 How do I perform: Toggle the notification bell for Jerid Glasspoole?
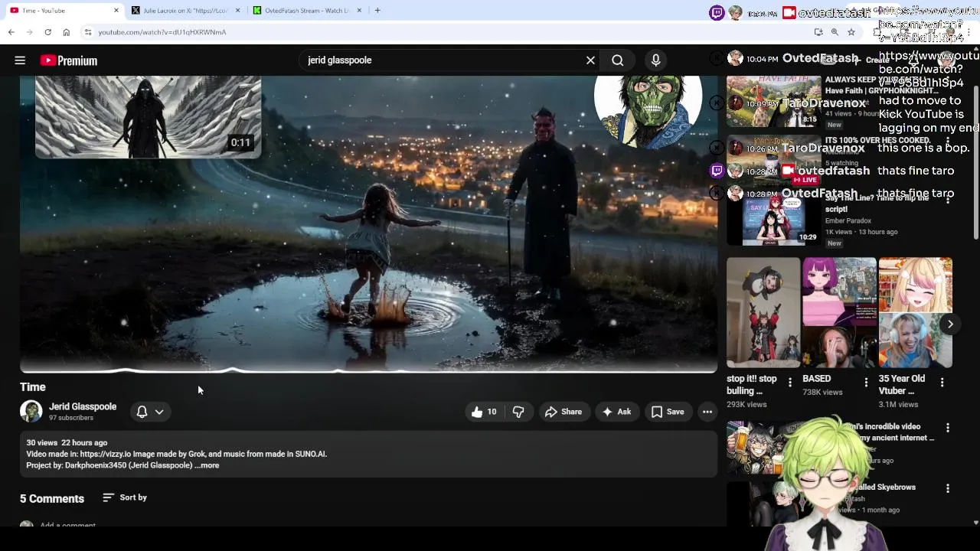click(142, 412)
